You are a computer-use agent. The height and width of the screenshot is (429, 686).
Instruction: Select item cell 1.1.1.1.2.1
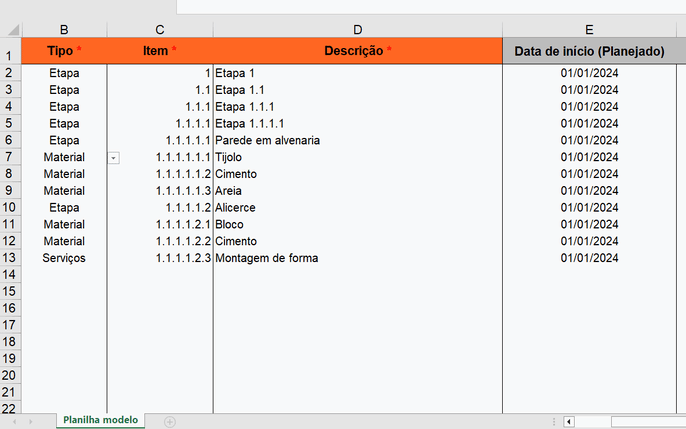click(x=160, y=224)
